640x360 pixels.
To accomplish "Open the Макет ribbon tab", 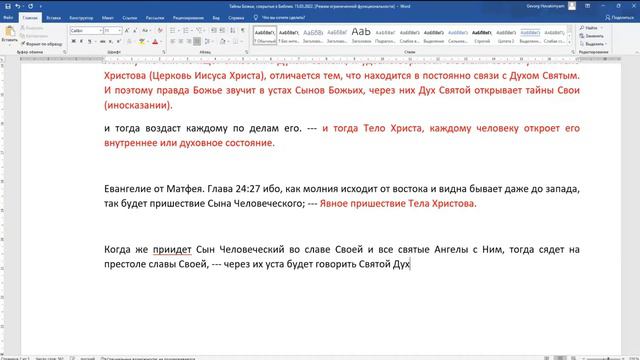I will [108, 18].
